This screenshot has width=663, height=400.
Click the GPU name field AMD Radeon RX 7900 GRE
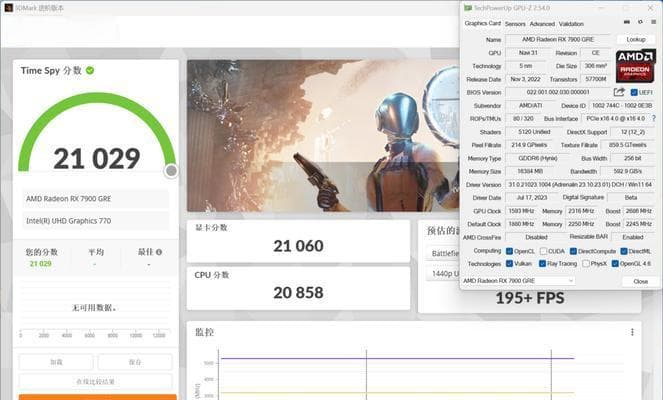pyautogui.click(x=558, y=39)
